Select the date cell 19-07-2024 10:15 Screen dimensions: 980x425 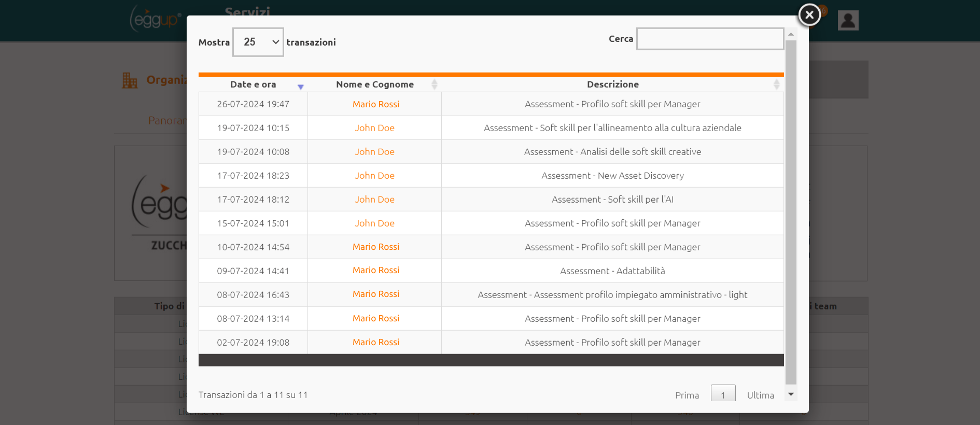pos(253,128)
